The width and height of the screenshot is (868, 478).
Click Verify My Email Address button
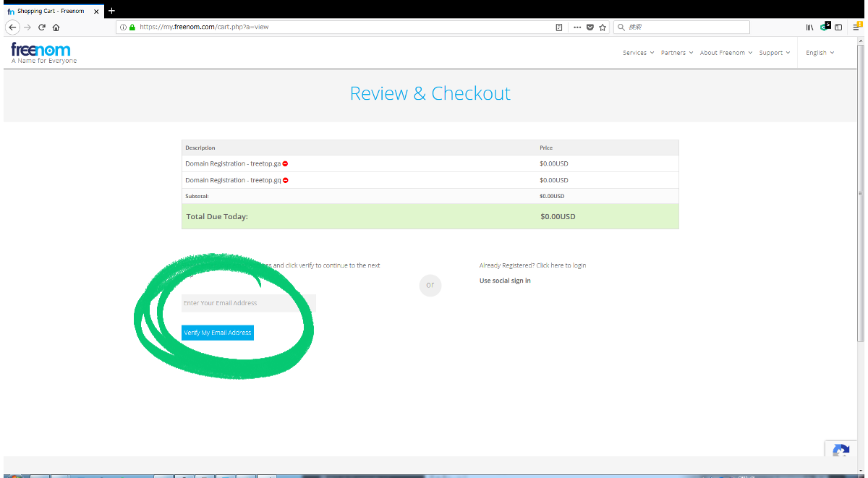point(218,333)
